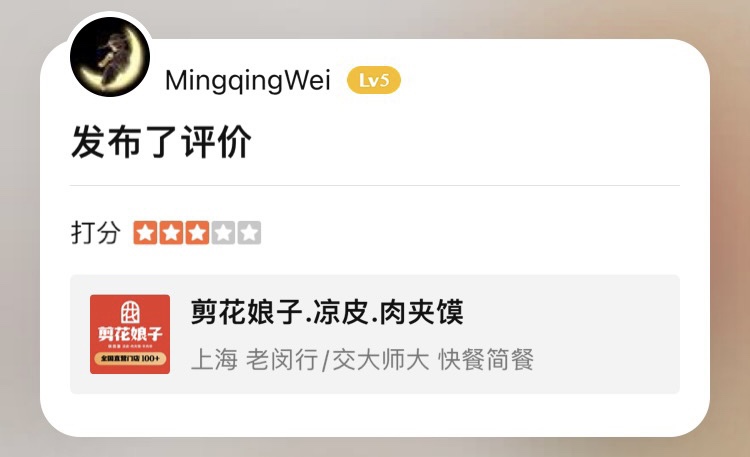Click the 发布了评价 heading
This screenshot has width=750, height=457.
(161, 142)
